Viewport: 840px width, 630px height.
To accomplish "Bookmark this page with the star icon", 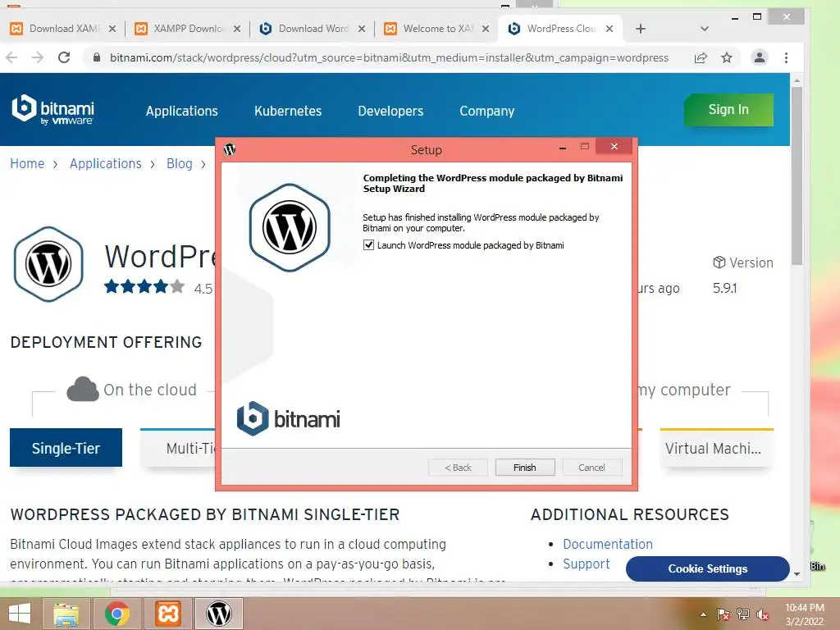I will [x=727, y=57].
